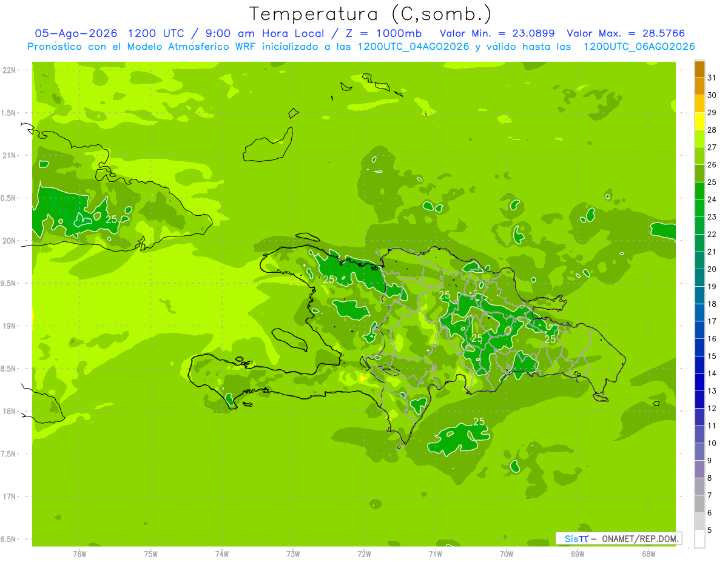Click the longitude label '71W'
The width and height of the screenshot is (728, 562).
coord(435,554)
